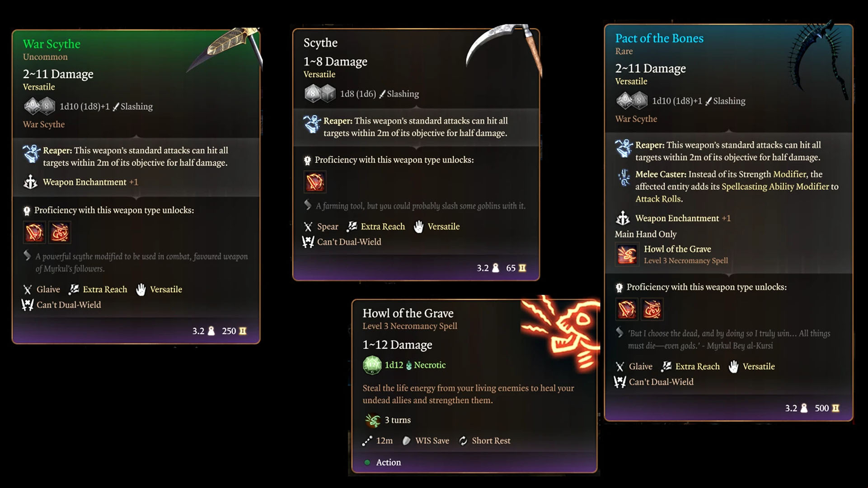868x488 pixels.
Task: Click the Melee Caster icon in Pact of the Bones
Action: tap(624, 177)
